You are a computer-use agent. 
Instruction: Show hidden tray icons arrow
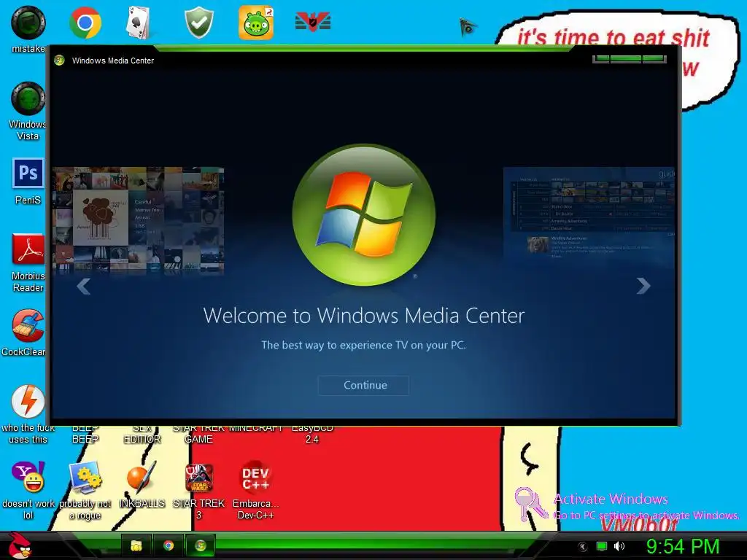coord(582,547)
